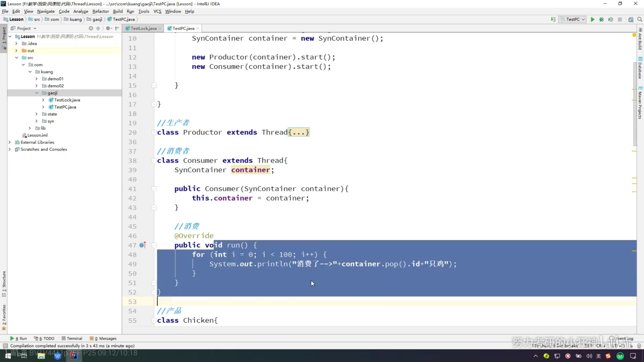The image size is (644, 362).
Task: Click the yellow warning indicator atop error stripe
Action: pos(634,35)
